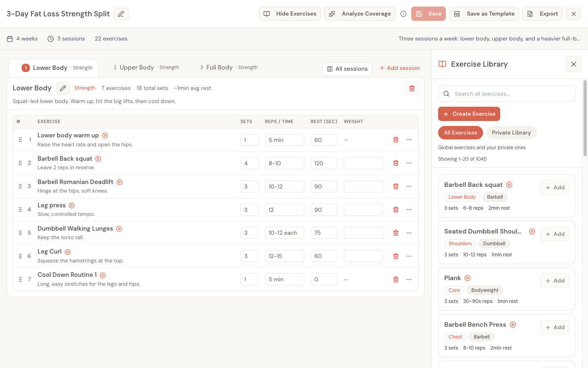Play video for Lower body warm up
The width and height of the screenshot is (588, 368).
(x=105, y=136)
